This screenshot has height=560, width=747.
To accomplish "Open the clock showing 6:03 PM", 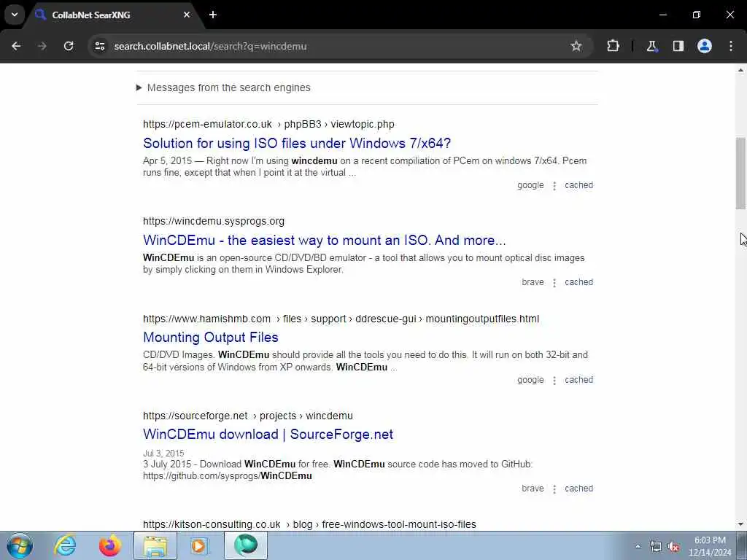I will [x=710, y=546].
